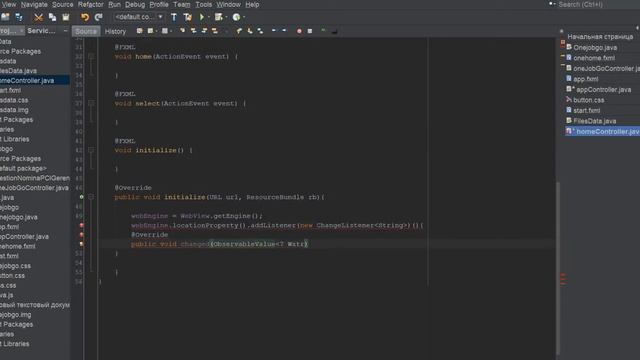Click the Shift Line Right icon
Image resolution: width=640 pixels, height=360 pixels.
[x=284, y=31]
